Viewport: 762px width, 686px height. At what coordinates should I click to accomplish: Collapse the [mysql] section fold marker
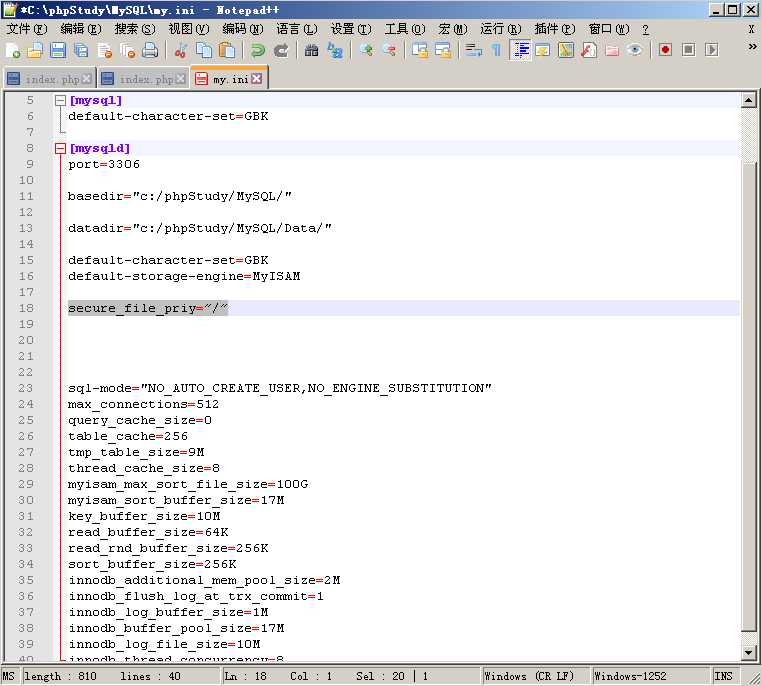pyautogui.click(x=60, y=101)
